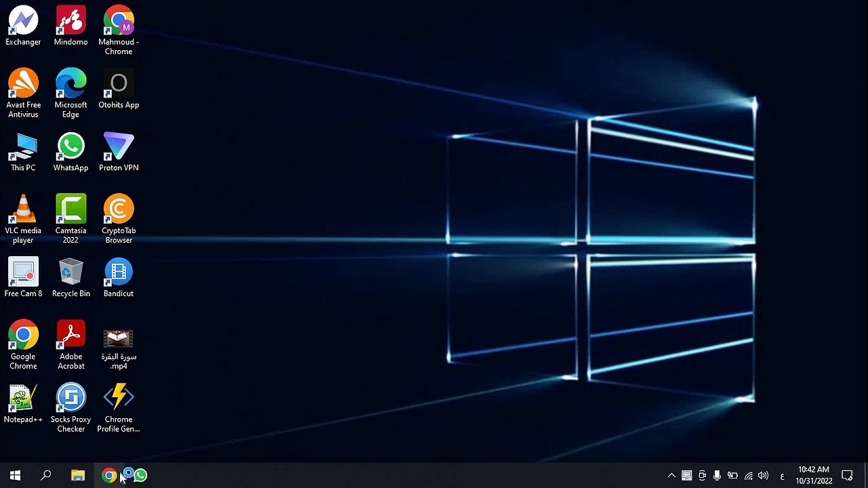The height and width of the screenshot is (488, 868).
Task: Select the Mindomo desktop icon
Action: (71, 27)
